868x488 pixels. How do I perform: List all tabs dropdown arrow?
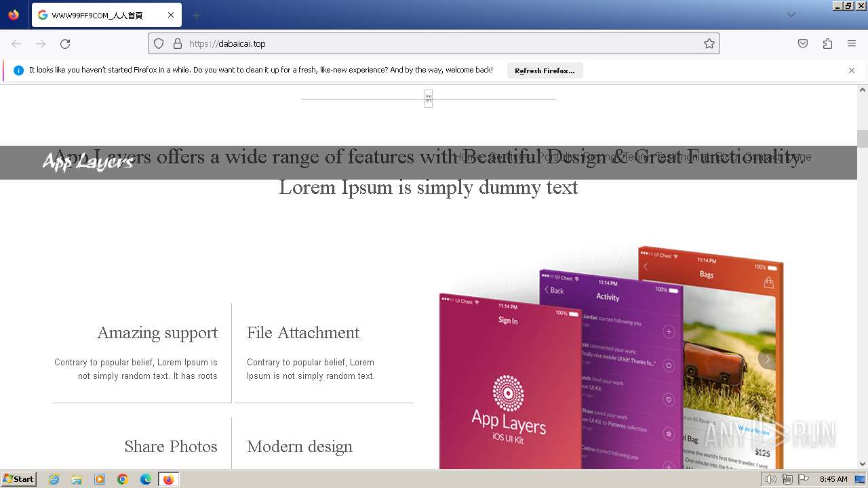pos(791,15)
